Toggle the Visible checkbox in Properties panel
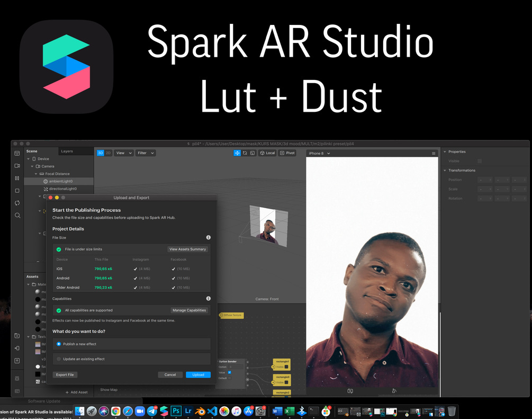The image size is (532, 419). point(480,161)
